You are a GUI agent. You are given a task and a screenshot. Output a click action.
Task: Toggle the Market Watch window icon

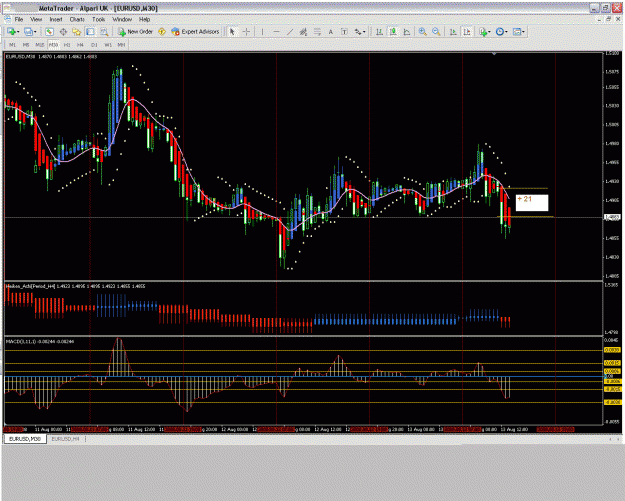49,31
